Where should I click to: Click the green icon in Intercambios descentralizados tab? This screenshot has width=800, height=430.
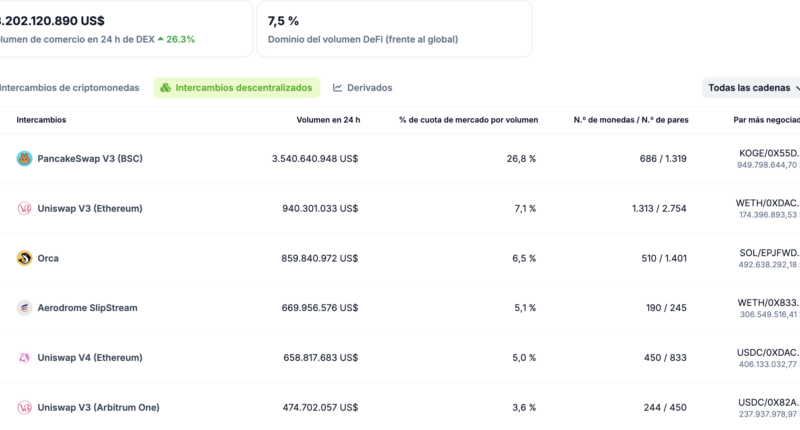click(166, 88)
